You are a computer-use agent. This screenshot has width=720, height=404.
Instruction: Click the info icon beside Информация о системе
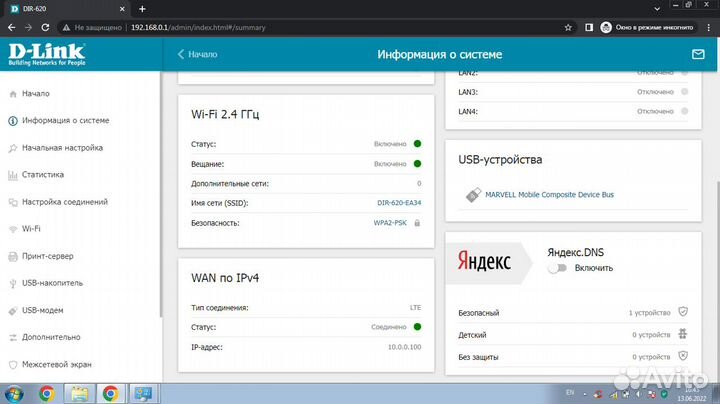[x=13, y=121]
